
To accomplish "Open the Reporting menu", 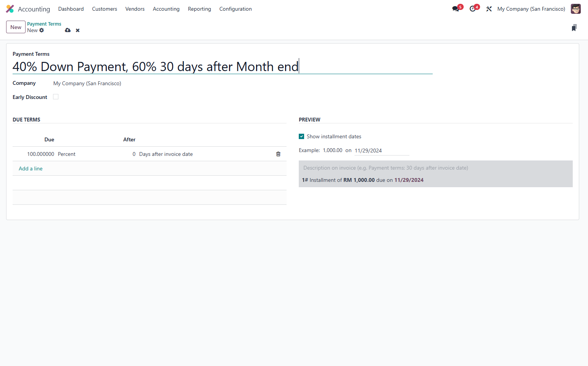I will pos(200,9).
